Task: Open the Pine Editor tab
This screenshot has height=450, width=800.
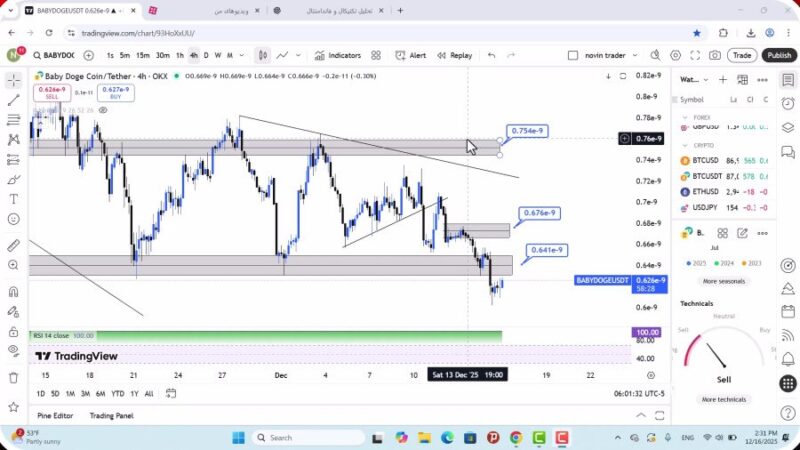Action: click(55, 416)
